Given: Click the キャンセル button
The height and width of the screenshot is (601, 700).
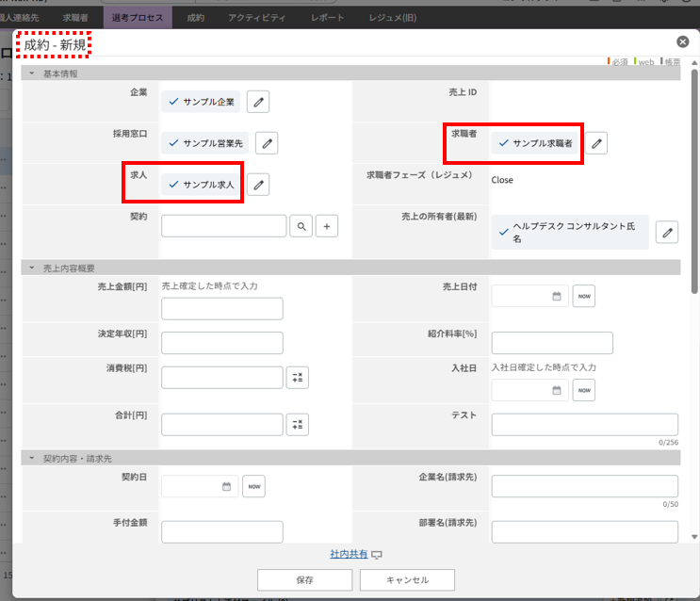Looking at the screenshot, I should 407,580.
